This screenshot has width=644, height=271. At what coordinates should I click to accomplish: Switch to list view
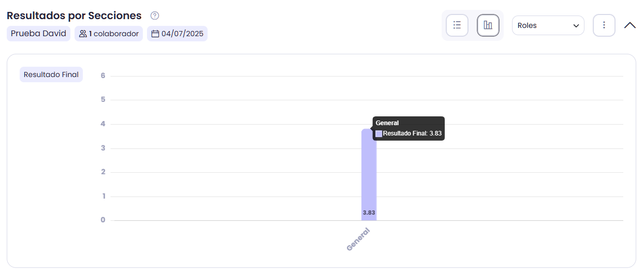click(457, 25)
